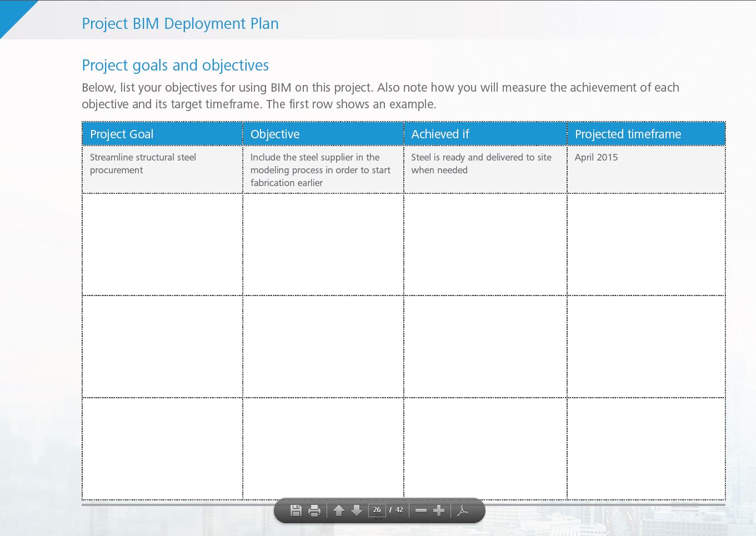The height and width of the screenshot is (536, 756).
Task: Click the third row Achieved if empty cell
Action: (485, 347)
